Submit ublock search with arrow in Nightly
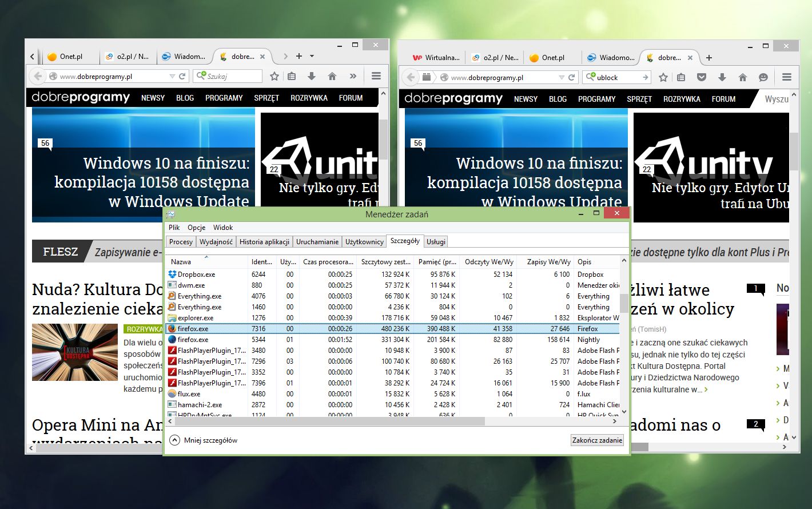The image size is (812, 509). pyautogui.click(x=645, y=77)
